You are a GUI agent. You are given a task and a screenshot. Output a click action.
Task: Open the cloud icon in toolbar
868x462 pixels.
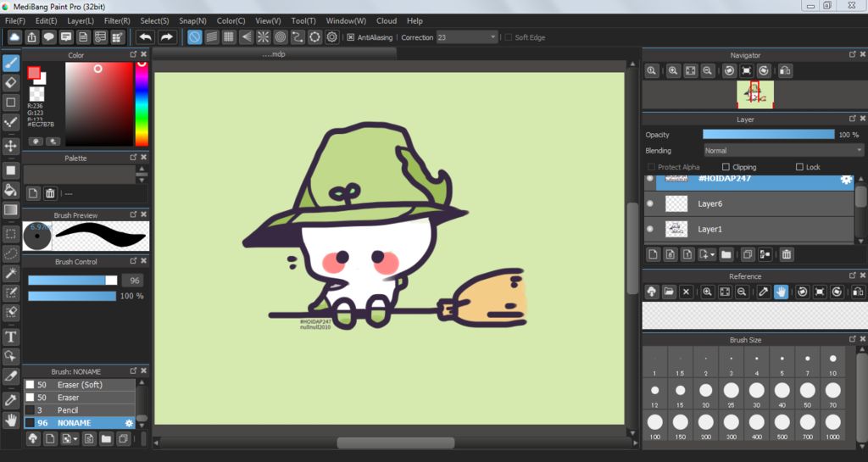14,37
